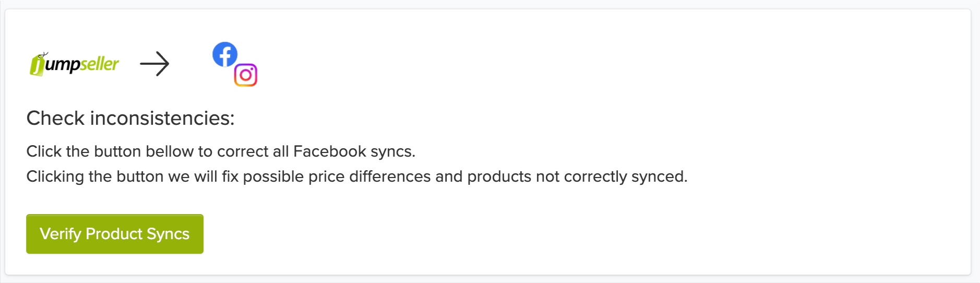
Task: Click the blue Facebook icon
Action: pyautogui.click(x=225, y=54)
